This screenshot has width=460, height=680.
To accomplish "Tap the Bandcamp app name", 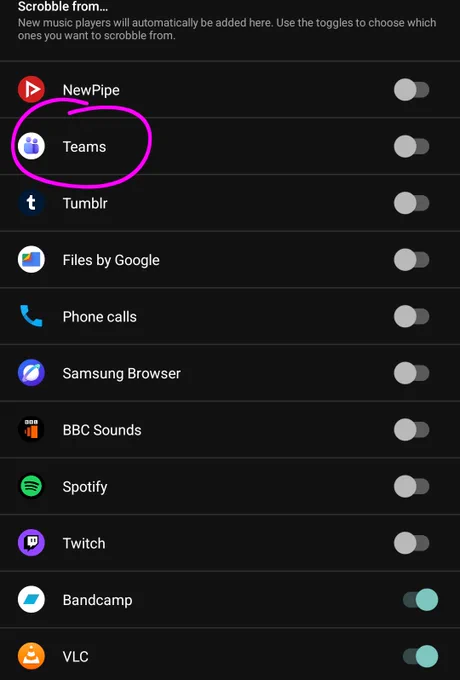I will tap(98, 600).
